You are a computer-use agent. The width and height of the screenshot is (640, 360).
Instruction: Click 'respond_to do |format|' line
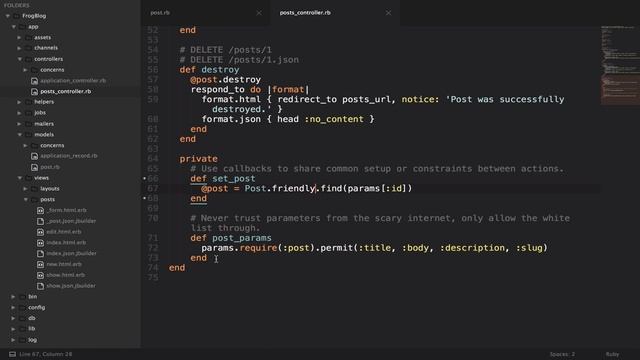(250, 89)
